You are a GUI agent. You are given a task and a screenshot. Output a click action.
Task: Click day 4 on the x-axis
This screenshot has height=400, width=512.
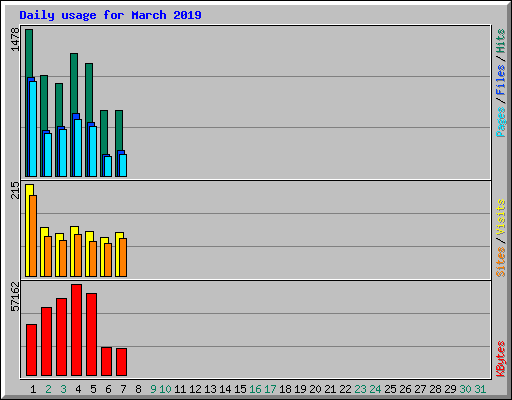78,389
